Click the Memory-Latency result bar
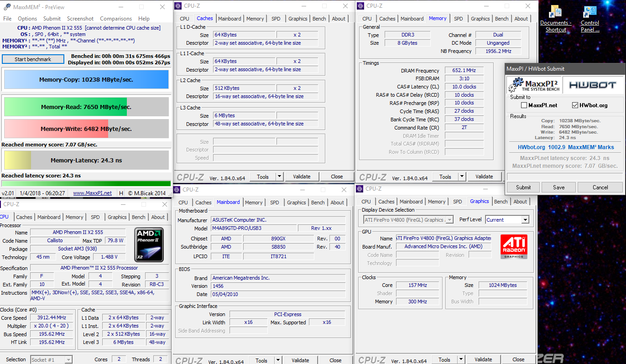 (86, 160)
